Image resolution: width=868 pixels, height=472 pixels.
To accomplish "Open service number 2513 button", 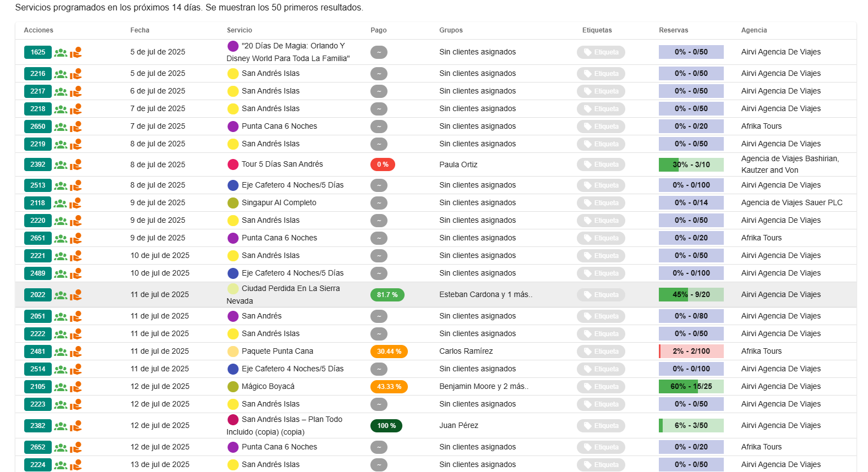I will (x=38, y=185).
